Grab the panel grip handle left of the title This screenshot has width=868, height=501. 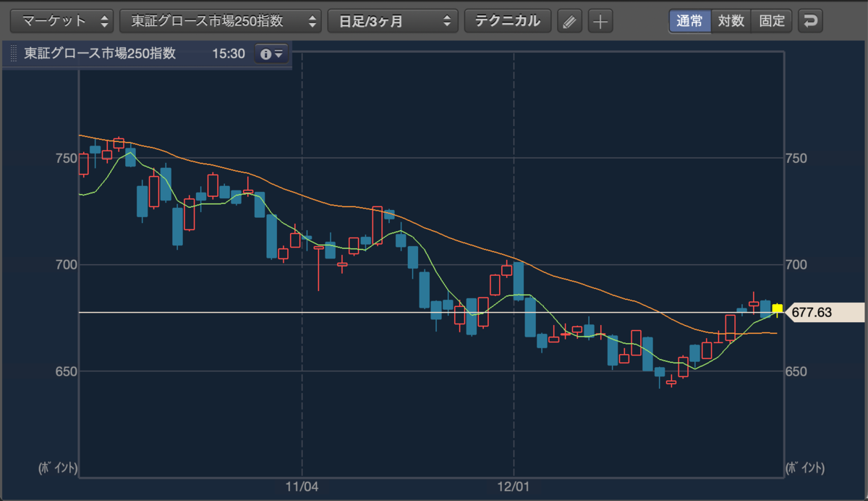coord(13,54)
